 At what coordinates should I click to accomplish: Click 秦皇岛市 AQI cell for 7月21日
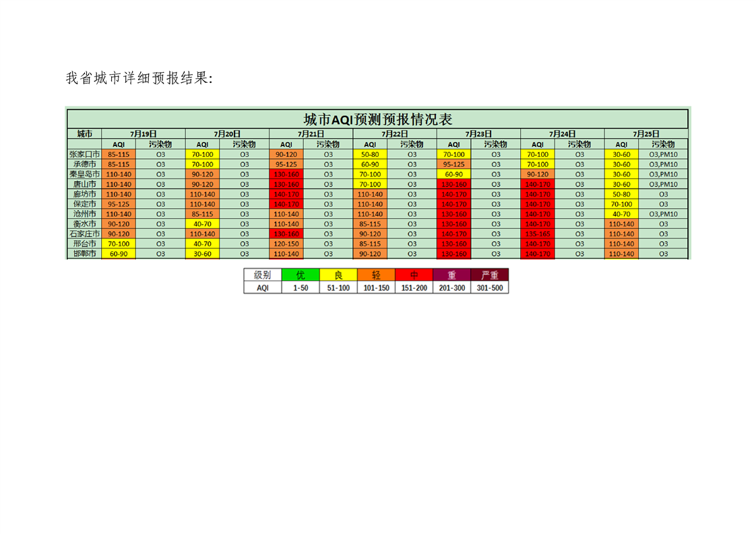coord(286,174)
